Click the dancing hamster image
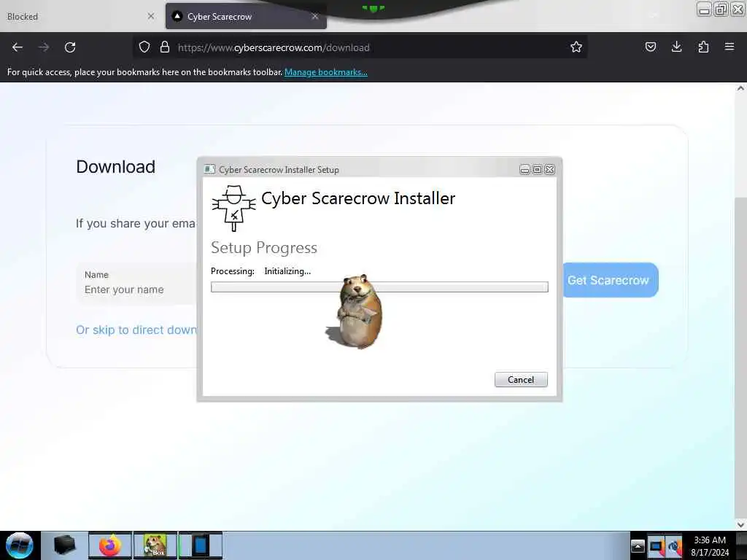Viewport: 747px width, 560px height. 358,311
